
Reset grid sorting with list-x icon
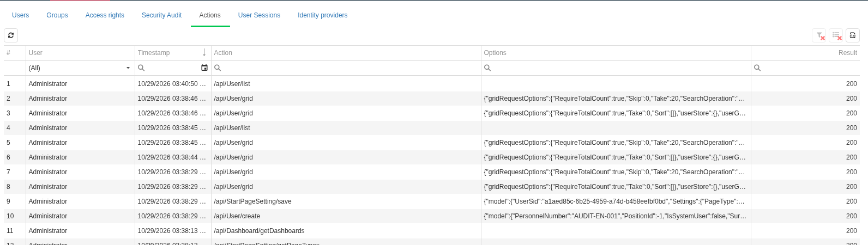(x=836, y=35)
